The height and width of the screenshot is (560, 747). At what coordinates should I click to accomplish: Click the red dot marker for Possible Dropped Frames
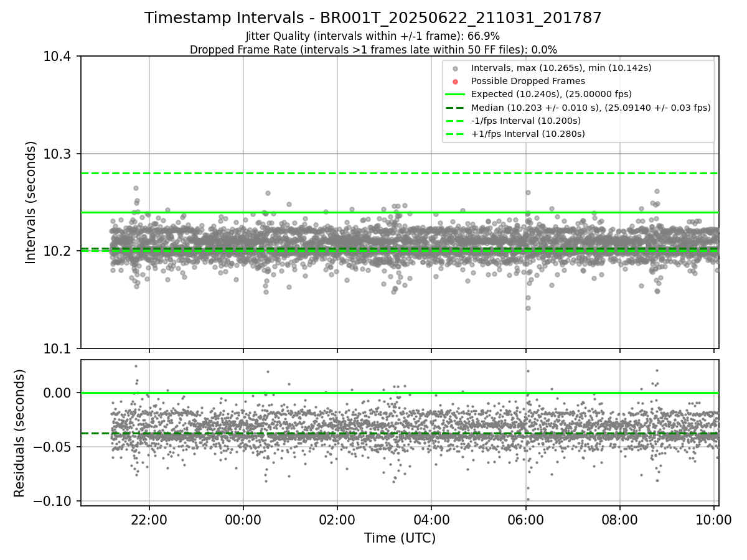click(x=455, y=82)
